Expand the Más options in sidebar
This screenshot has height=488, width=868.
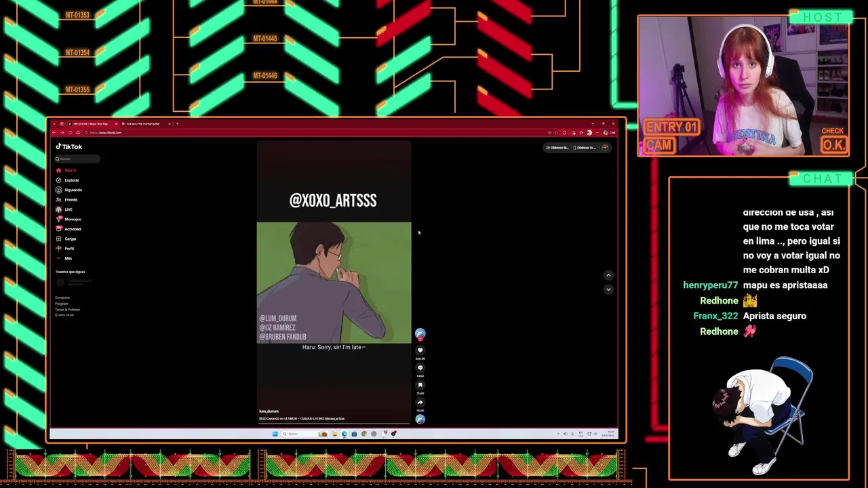[x=64, y=258]
